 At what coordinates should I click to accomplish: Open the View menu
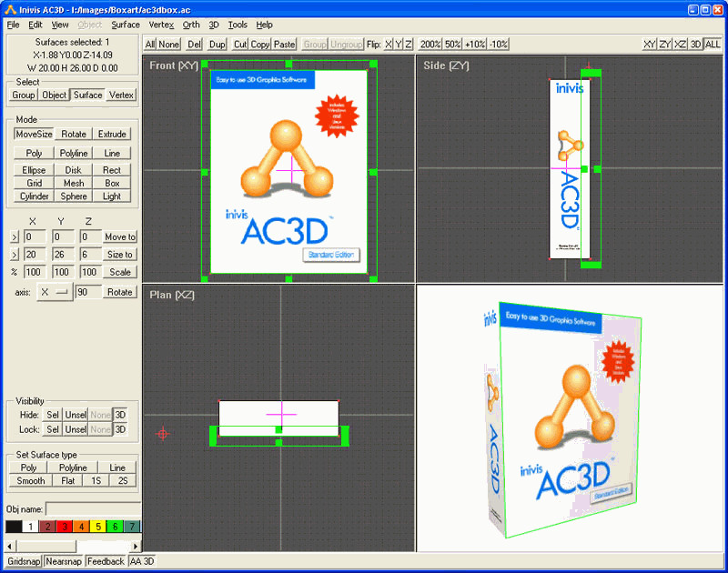coord(60,25)
